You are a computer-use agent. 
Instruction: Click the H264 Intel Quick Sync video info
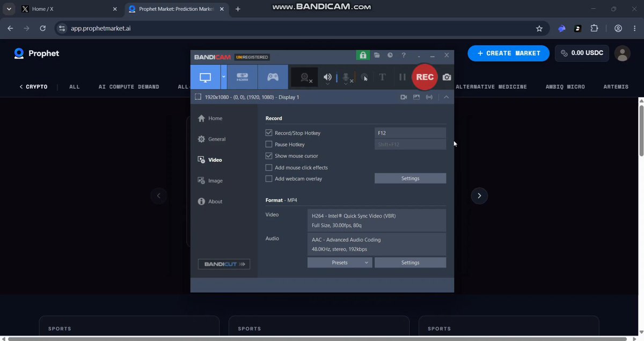[x=377, y=220]
